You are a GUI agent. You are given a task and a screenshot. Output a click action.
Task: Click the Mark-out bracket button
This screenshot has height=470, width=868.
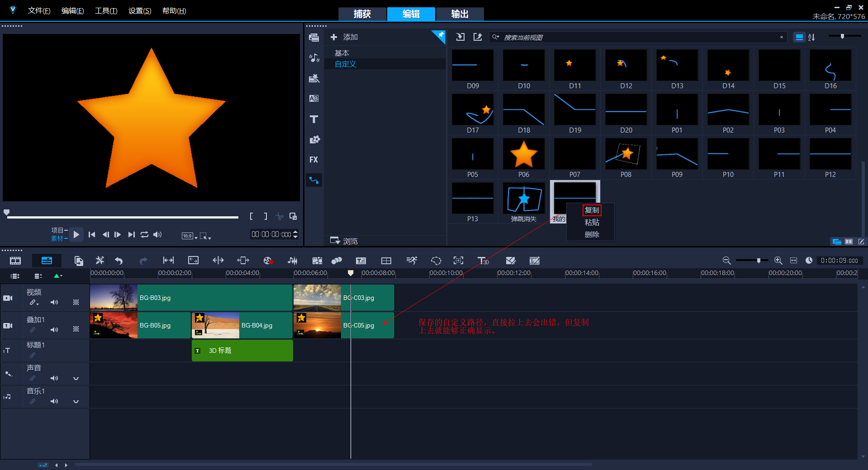pyautogui.click(x=266, y=216)
